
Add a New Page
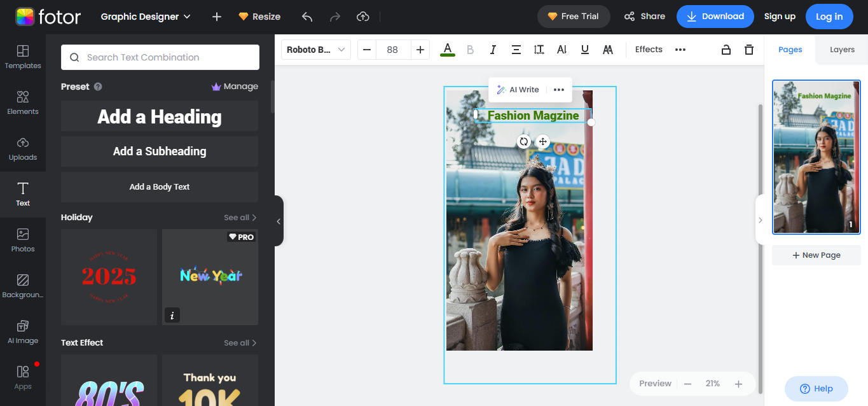point(816,255)
